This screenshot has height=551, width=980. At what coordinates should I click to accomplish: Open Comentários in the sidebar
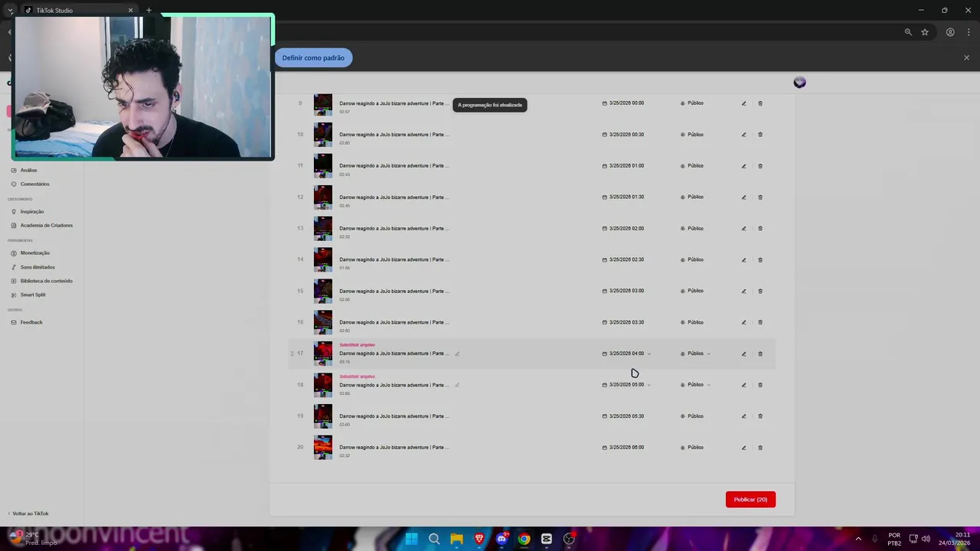tap(34, 184)
